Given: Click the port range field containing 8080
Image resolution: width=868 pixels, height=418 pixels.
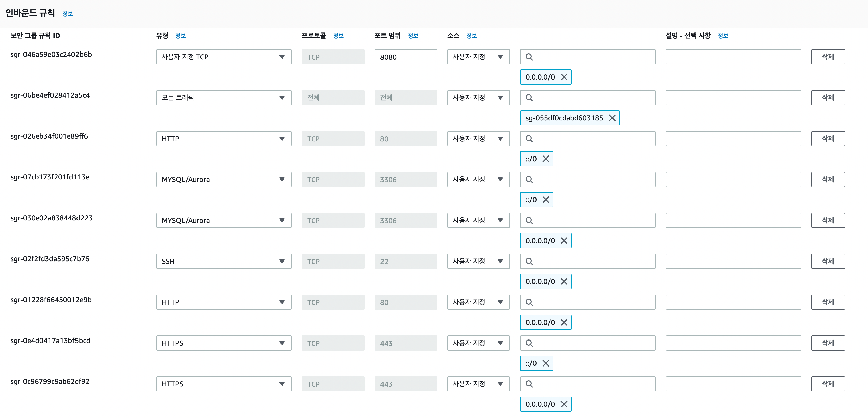Looking at the screenshot, I should tap(405, 57).
